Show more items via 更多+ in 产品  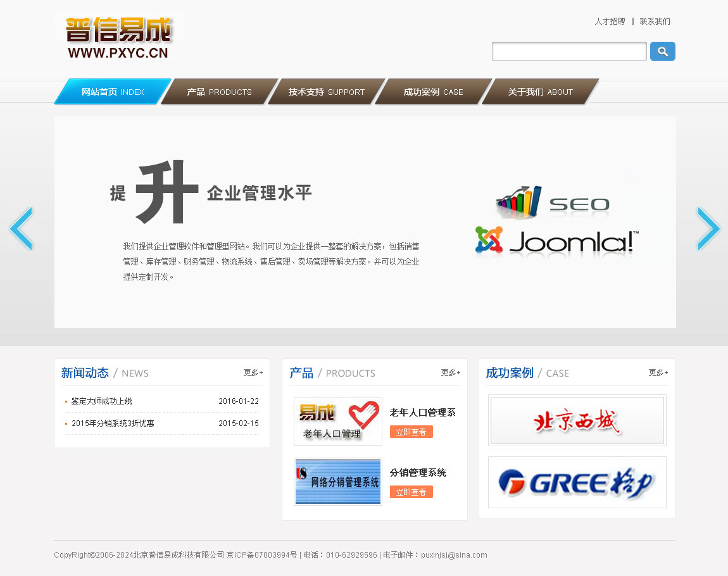click(450, 372)
